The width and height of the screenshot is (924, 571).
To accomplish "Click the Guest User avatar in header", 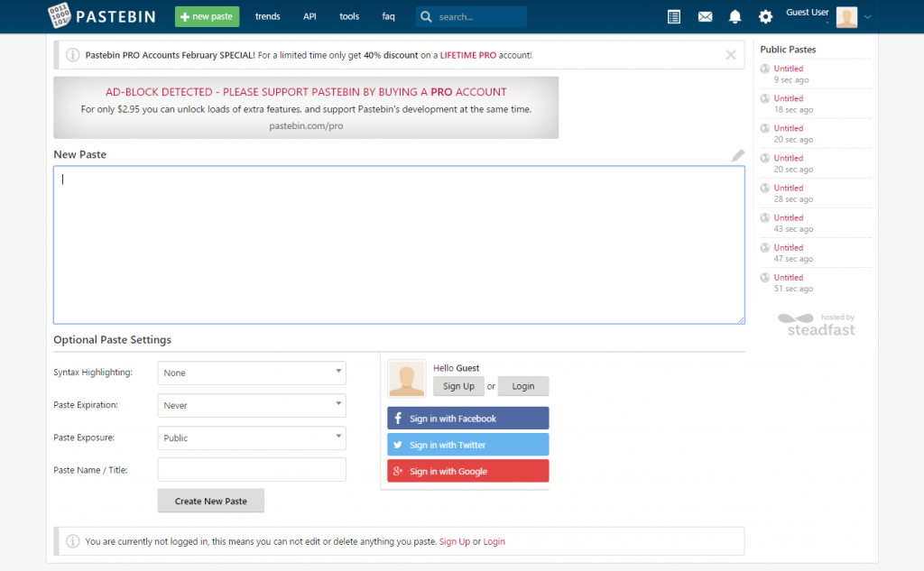I will pos(846,17).
